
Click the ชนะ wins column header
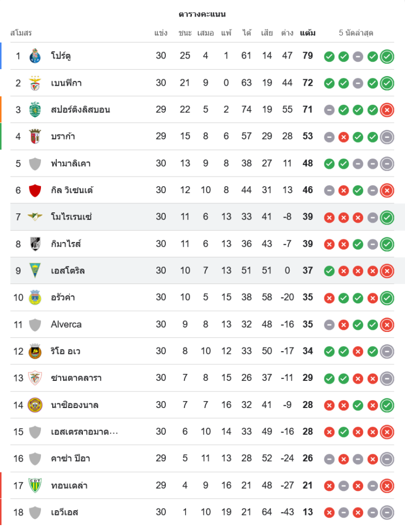click(185, 33)
